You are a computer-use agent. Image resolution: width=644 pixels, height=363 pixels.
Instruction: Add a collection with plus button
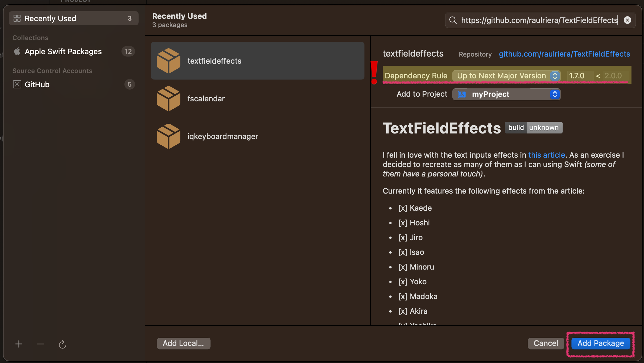click(x=19, y=344)
